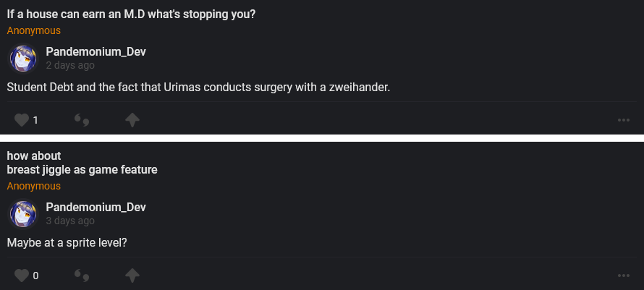Click the avatar beside the "3 days ago" post

tap(23, 214)
